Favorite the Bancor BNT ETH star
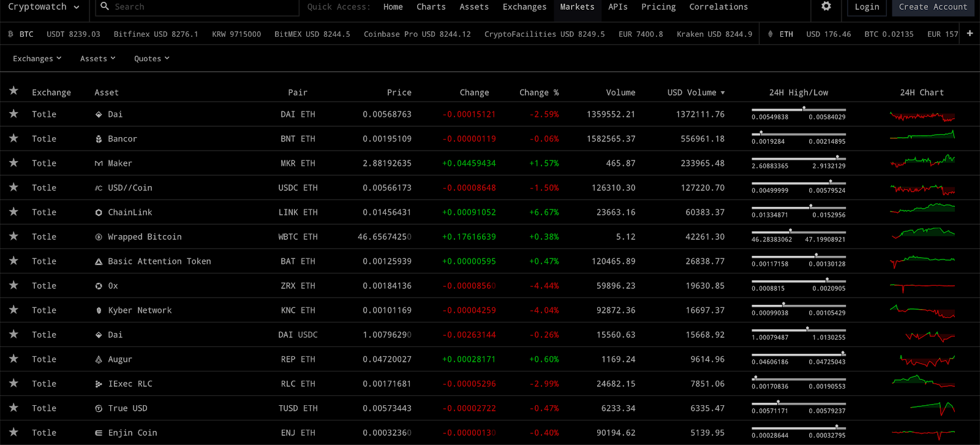Viewport: 980px width, 445px height. 13,138
